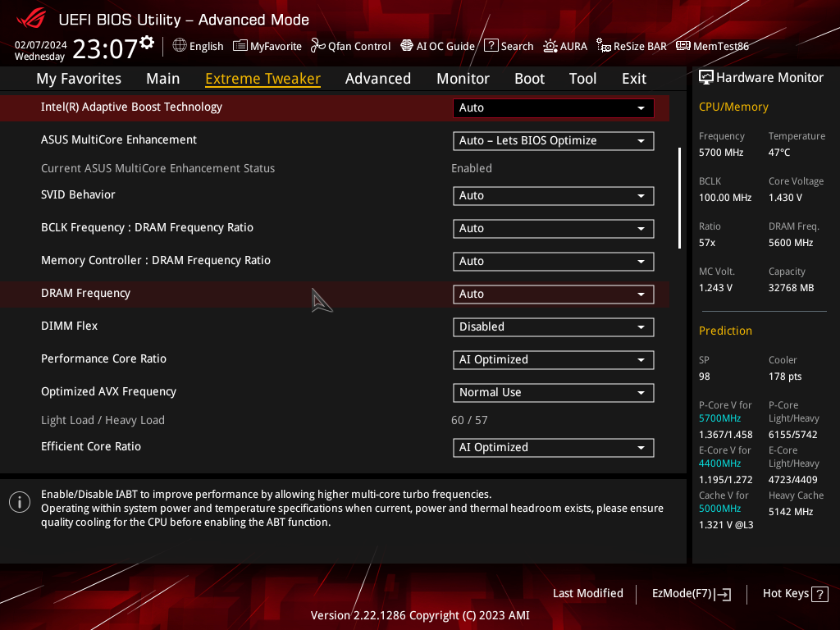Image resolution: width=840 pixels, height=630 pixels.
Task: Click the Search question-mark icon
Action: 491,46
